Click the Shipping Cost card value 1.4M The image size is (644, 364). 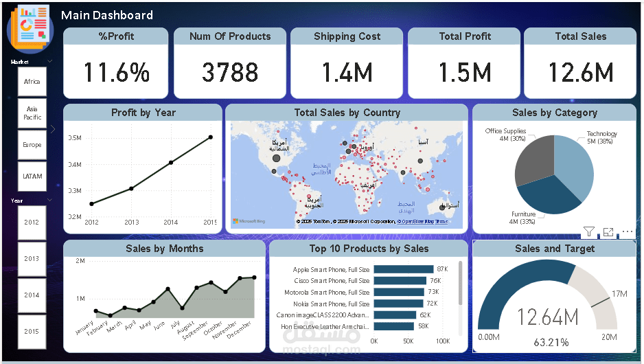pyautogui.click(x=347, y=72)
